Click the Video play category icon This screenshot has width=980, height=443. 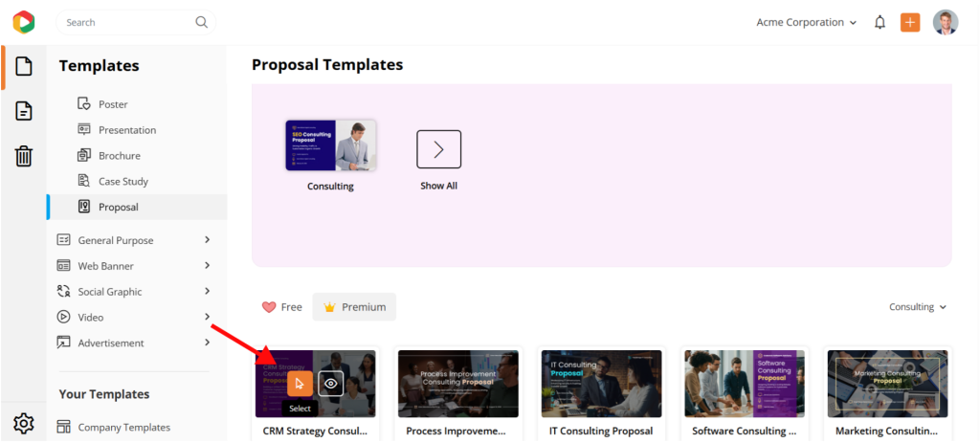click(x=63, y=317)
